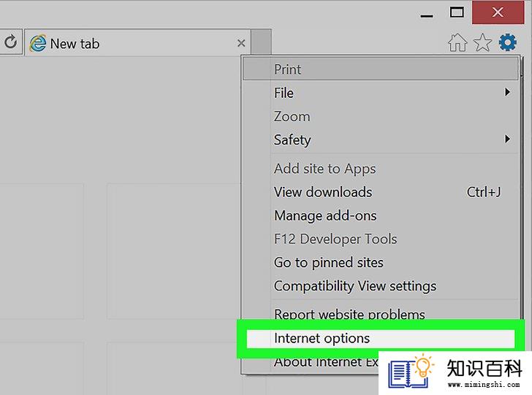Viewport: 532px width, 395px height.
Task: Open Internet options
Action: click(x=381, y=339)
